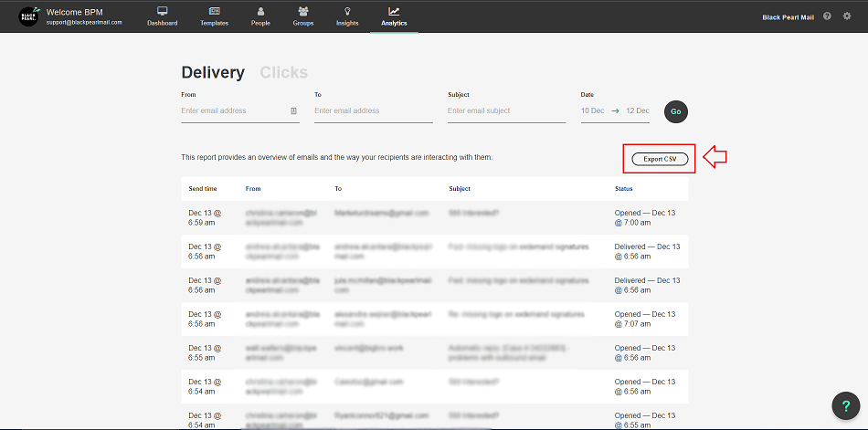Open the settings gear menu
The height and width of the screenshot is (430, 868).
coord(847,16)
